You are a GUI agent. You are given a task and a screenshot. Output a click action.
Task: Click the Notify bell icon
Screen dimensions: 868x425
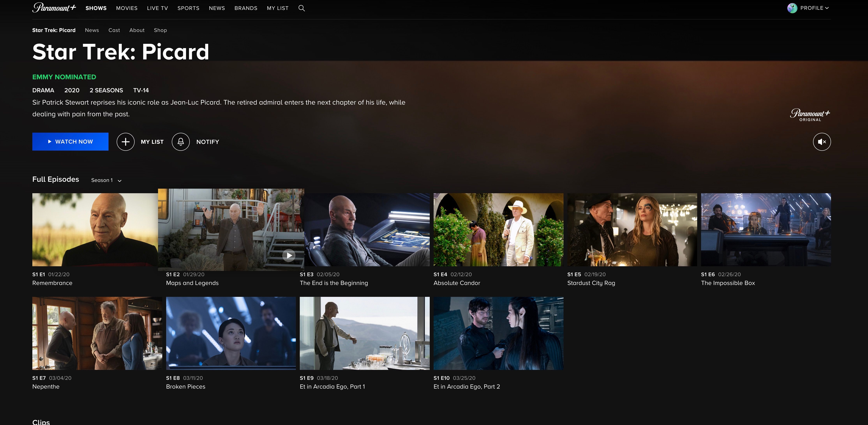point(181,142)
